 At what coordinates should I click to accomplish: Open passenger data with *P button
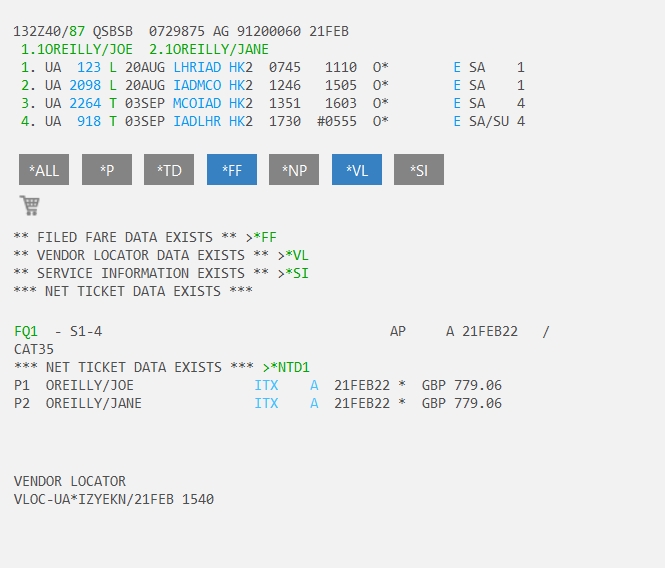(107, 170)
